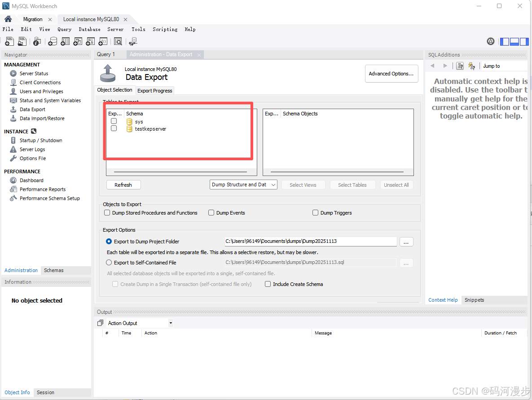The height and width of the screenshot is (400, 532).
Task: Open Dump Structure and Data dropdown
Action: tap(243, 185)
